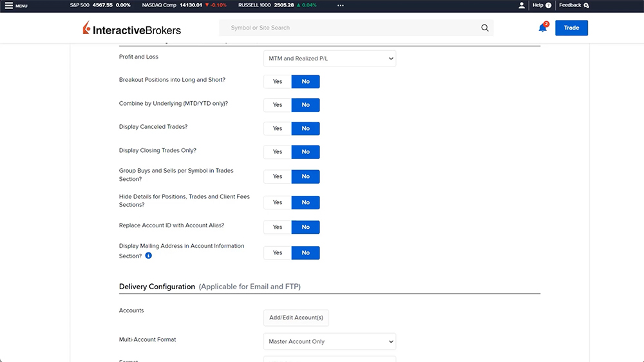
Task: Enable Yes for Display Canceled Trades
Action: tap(278, 129)
